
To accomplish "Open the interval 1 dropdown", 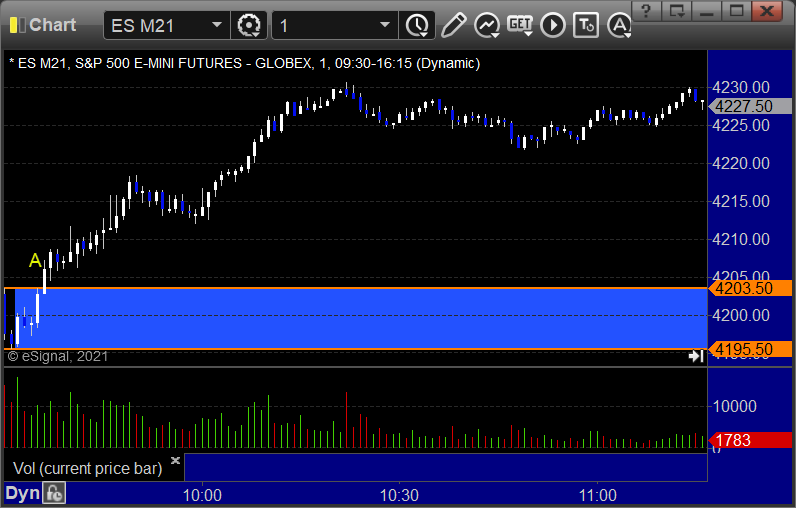I will point(385,25).
